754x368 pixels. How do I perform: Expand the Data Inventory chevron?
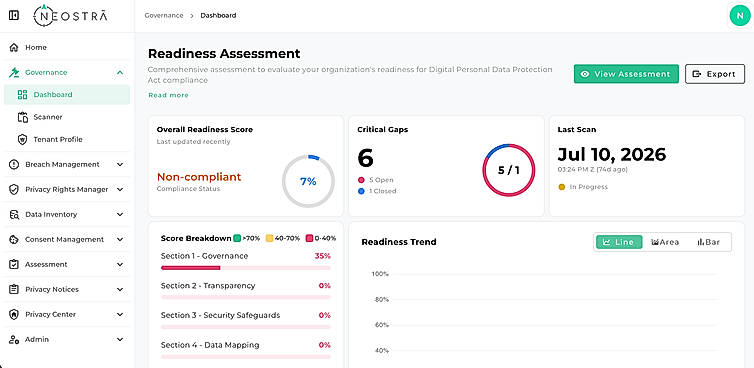(x=120, y=215)
